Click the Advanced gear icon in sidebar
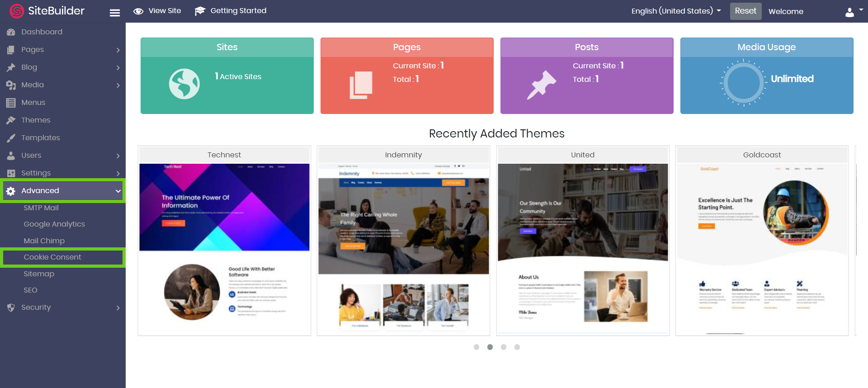 pos(11,191)
